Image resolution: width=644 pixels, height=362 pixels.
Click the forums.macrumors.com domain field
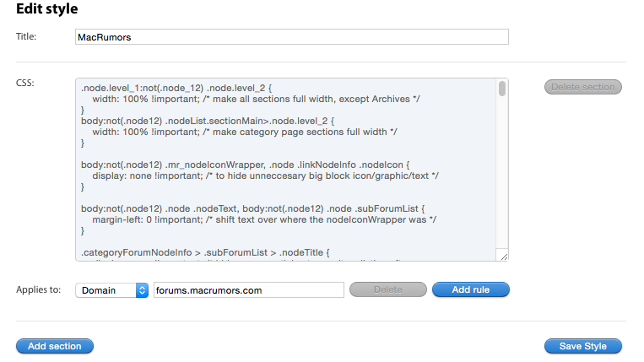[x=248, y=290]
